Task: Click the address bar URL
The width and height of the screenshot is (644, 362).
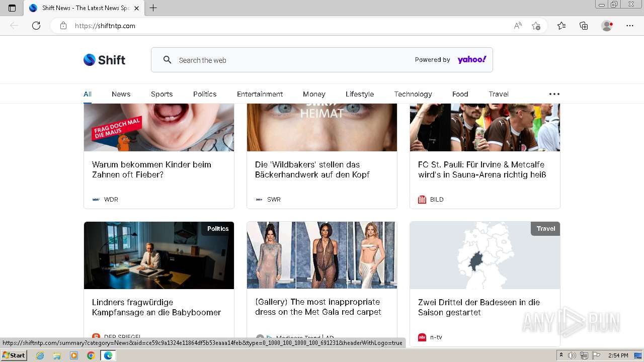Action: (105, 26)
